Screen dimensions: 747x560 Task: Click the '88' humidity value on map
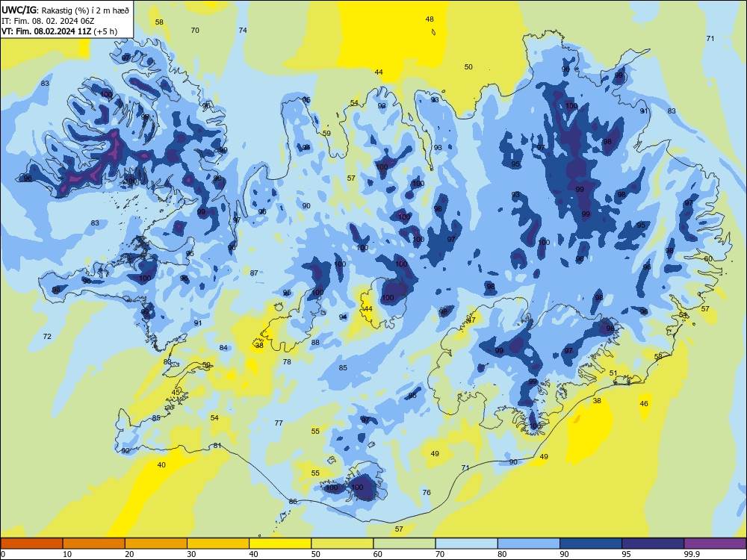coord(315,342)
